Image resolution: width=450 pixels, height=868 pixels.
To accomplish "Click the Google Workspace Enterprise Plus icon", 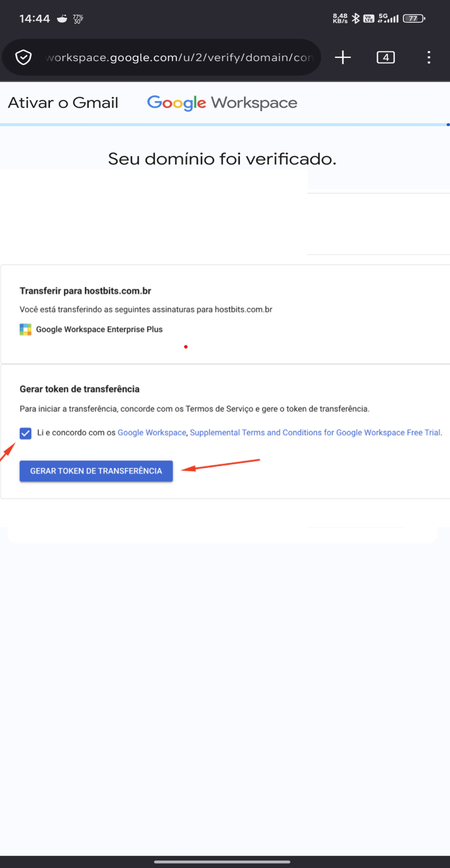I will [x=25, y=330].
